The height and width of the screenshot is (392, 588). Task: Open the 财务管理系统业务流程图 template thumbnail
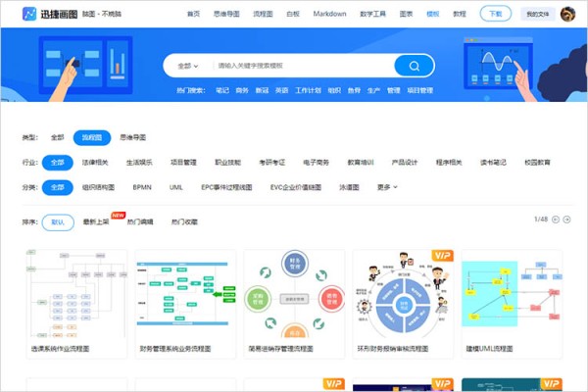click(185, 294)
